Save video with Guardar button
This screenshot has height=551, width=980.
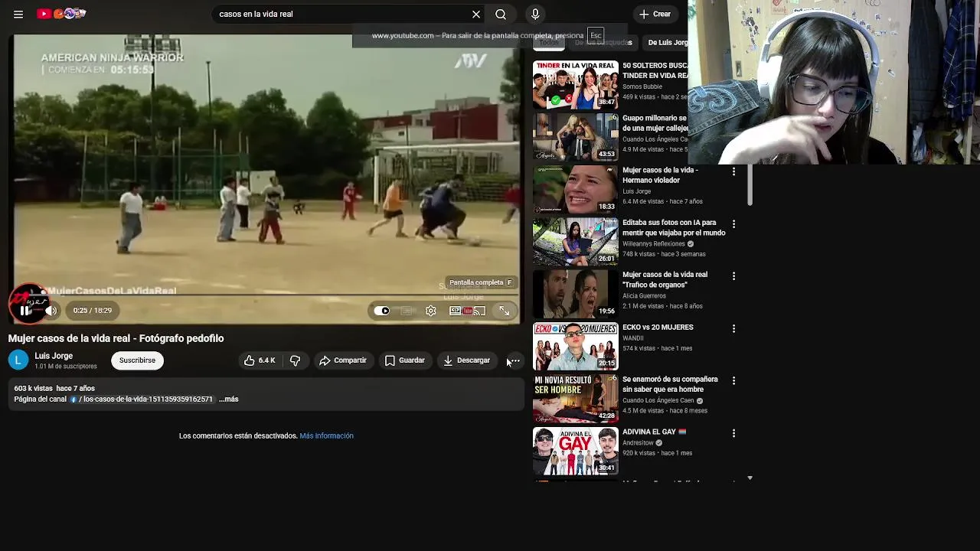(x=404, y=360)
